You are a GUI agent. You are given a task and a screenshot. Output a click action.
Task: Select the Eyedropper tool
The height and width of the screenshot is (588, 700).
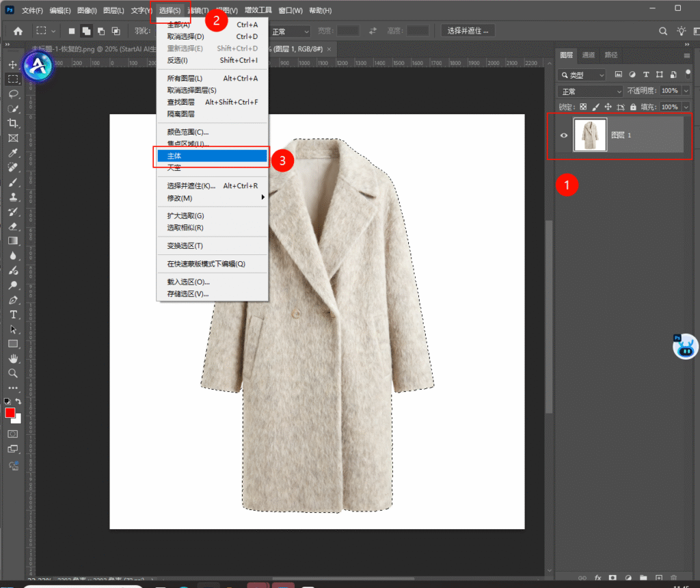(13, 152)
